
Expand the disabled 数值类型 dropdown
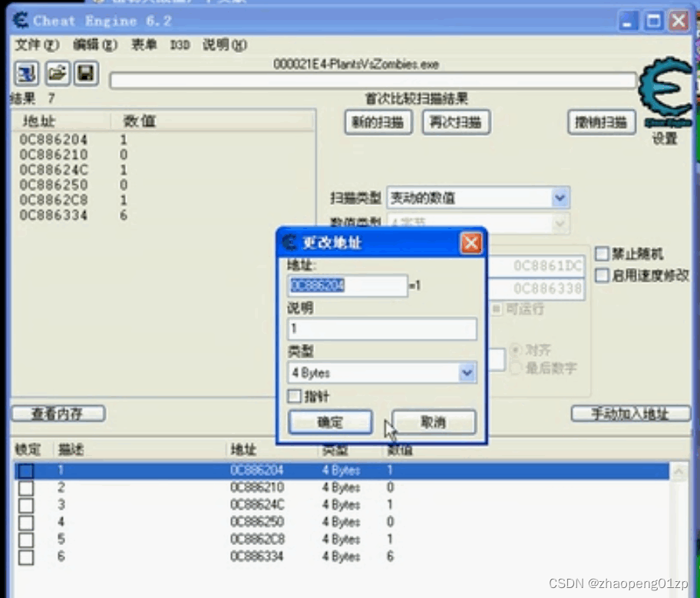click(x=560, y=223)
